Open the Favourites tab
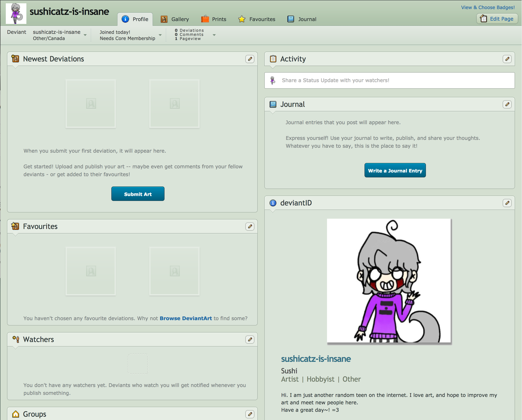 [257, 19]
